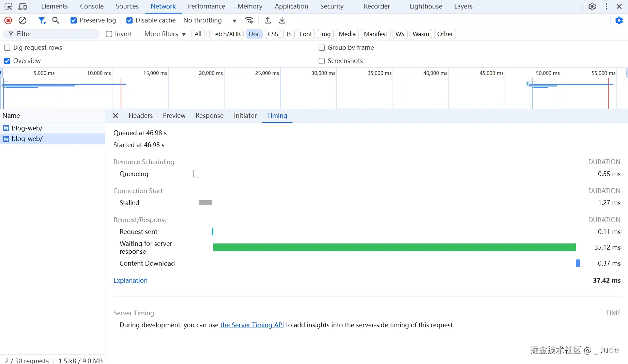
Task: Open Network panel settings gear
Action: 619,20
